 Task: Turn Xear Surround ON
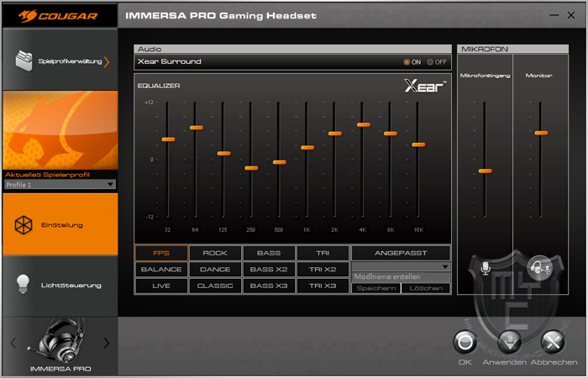coord(407,62)
